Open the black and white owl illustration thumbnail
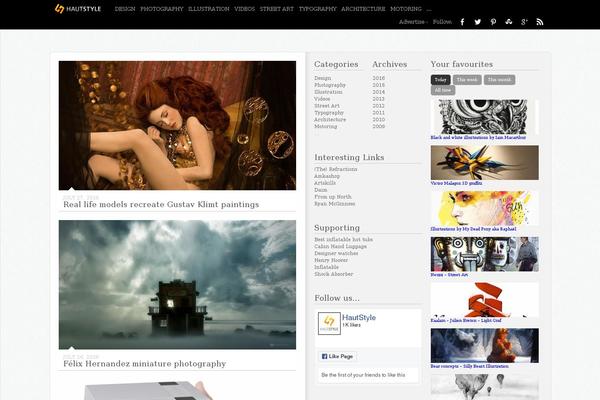 tap(484, 117)
